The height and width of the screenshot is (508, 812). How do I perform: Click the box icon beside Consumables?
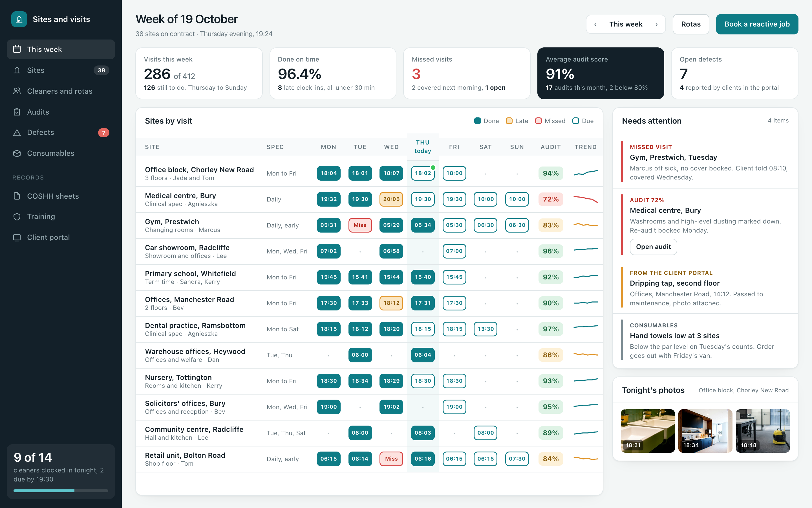[17, 153]
